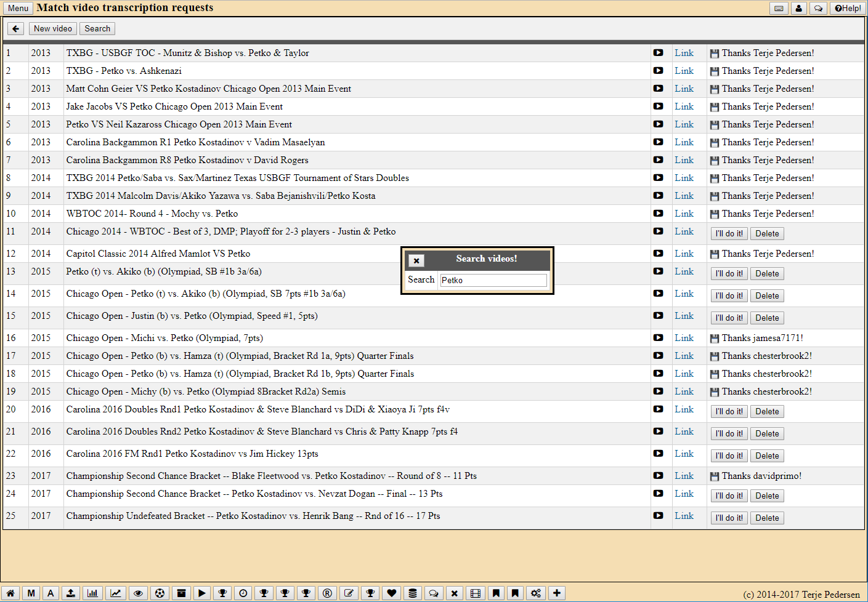Play video for TXBG USBGF TOC Munitz & Bishop

(659, 53)
